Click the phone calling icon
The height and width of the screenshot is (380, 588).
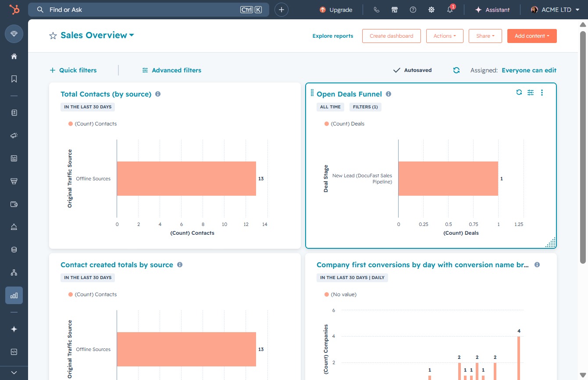376,10
